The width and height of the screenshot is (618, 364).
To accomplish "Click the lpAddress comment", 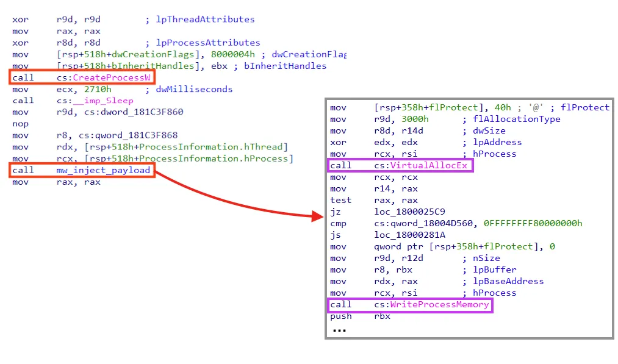I will [497, 142].
